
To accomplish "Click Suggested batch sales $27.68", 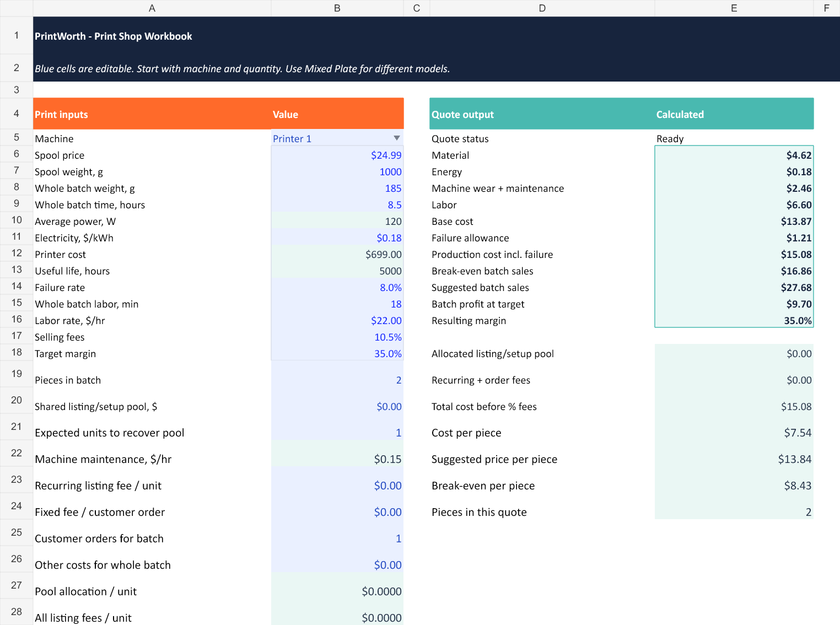I will (734, 287).
